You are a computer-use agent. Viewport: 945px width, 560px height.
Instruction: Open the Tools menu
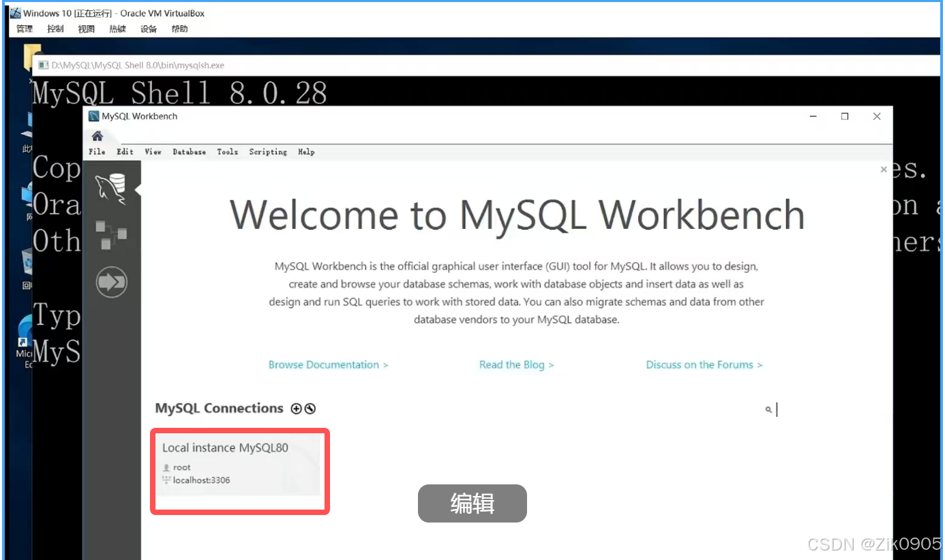pos(228,152)
